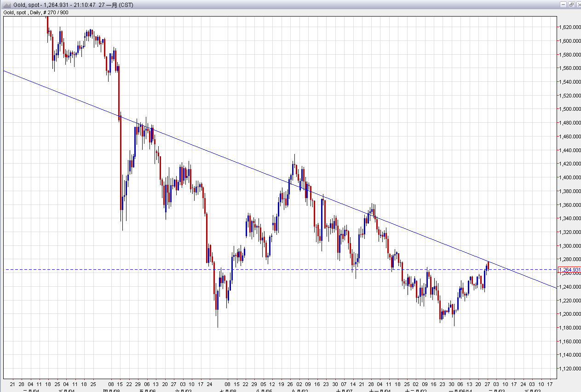Click the 1,620.000 price axis label
The width and height of the screenshot is (581, 392).
[569, 27]
